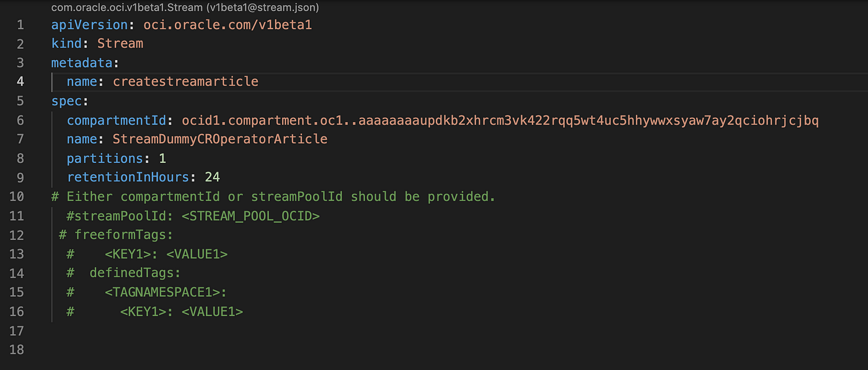
Task: Click the comment about compartmentId or streamPoolId
Action: (273, 196)
